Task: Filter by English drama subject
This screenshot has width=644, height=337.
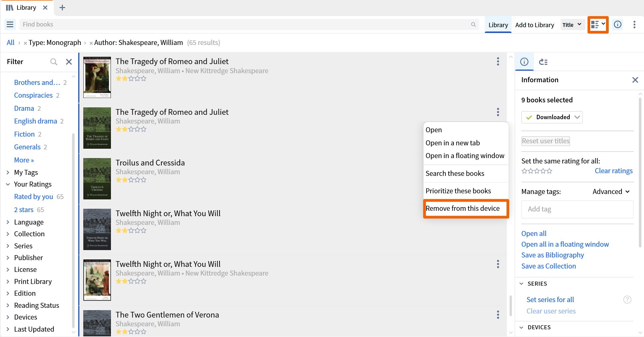Action: (36, 121)
